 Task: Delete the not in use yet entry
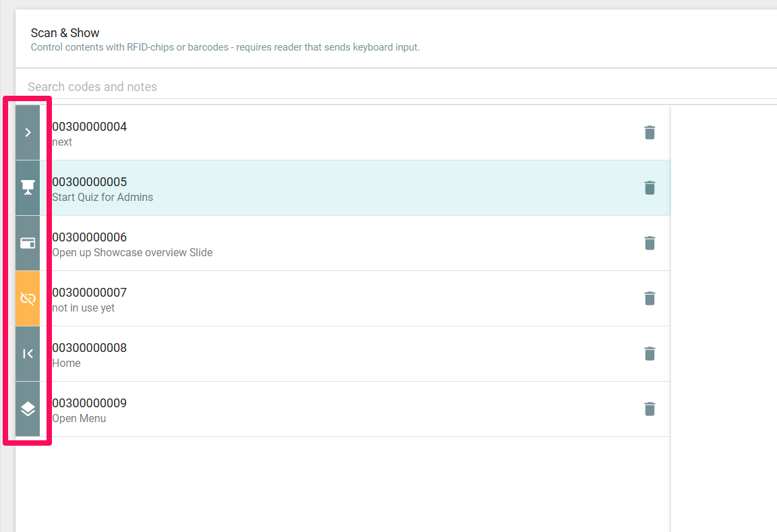tap(649, 299)
